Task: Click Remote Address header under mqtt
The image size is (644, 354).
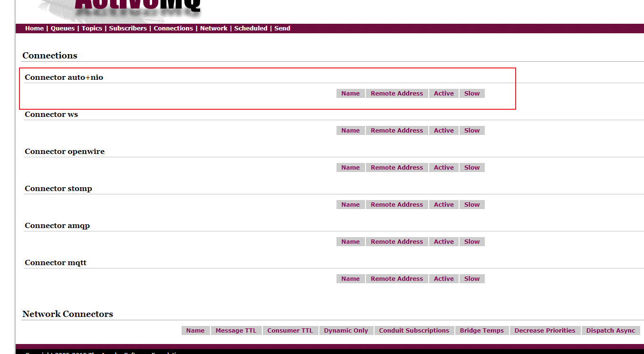Action: 397,279
